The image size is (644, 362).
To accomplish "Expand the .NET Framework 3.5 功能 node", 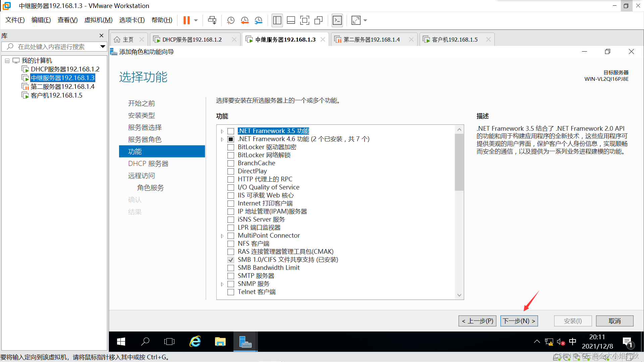I will (x=222, y=131).
